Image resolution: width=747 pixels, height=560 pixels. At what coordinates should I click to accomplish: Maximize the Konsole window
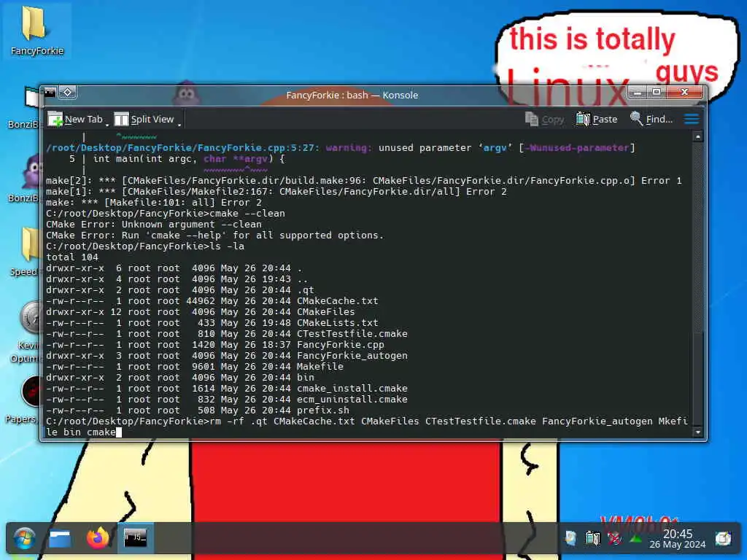tap(657, 92)
